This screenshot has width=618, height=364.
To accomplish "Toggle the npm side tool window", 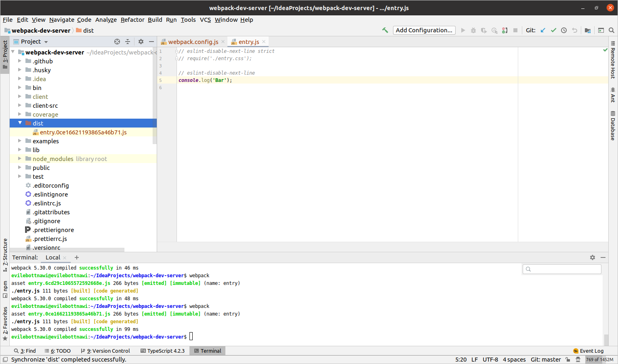I will click(5, 289).
